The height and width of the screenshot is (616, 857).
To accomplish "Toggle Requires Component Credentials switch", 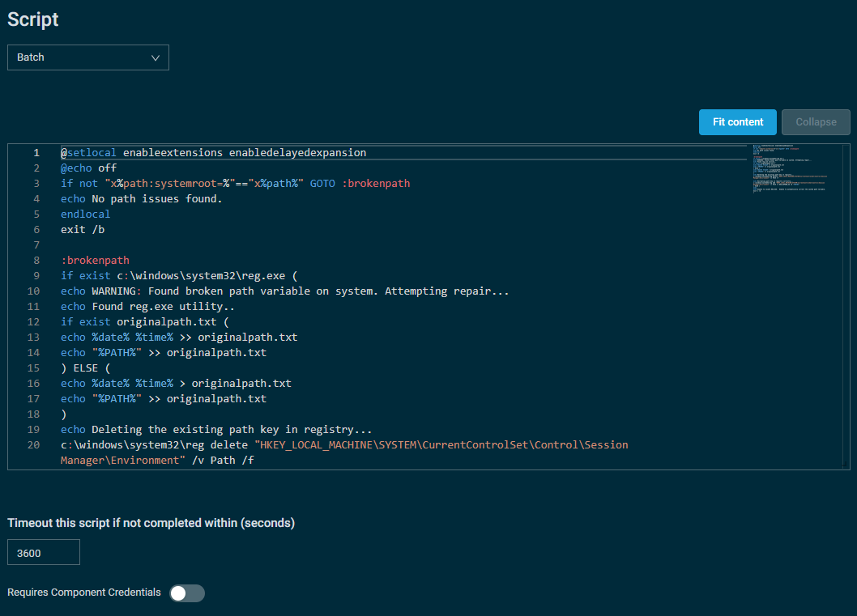I will tap(187, 593).
